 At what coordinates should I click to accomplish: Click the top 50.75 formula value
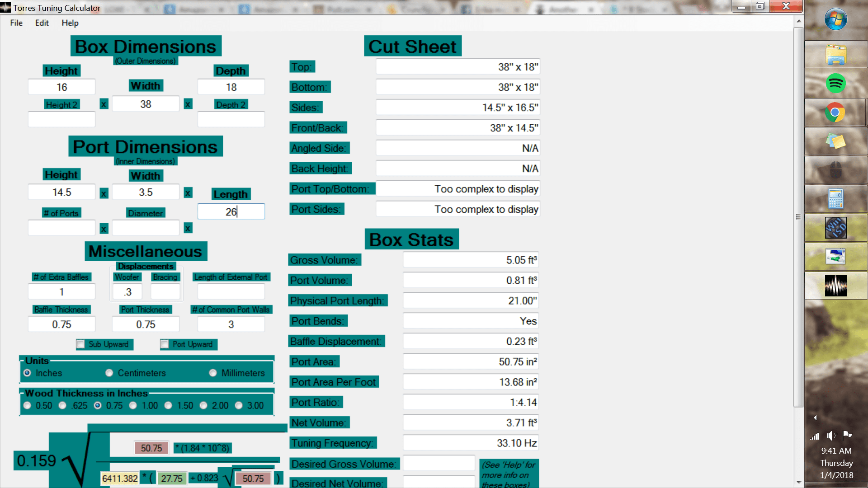(x=151, y=448)
